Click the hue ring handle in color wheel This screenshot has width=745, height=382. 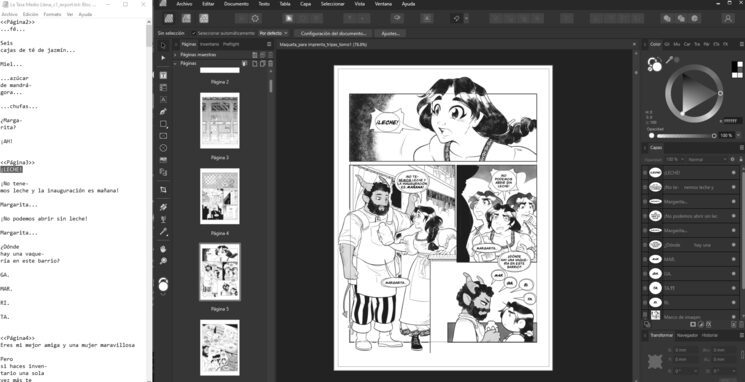(720, 93)
